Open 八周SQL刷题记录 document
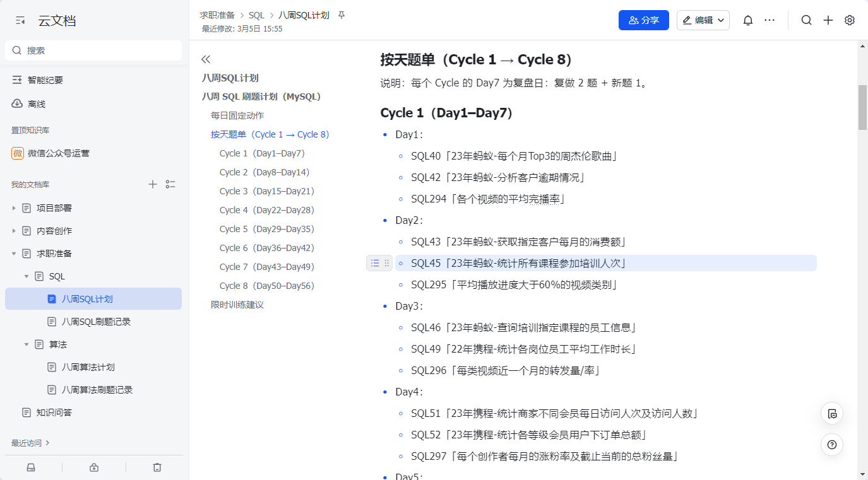 [96, 322]
